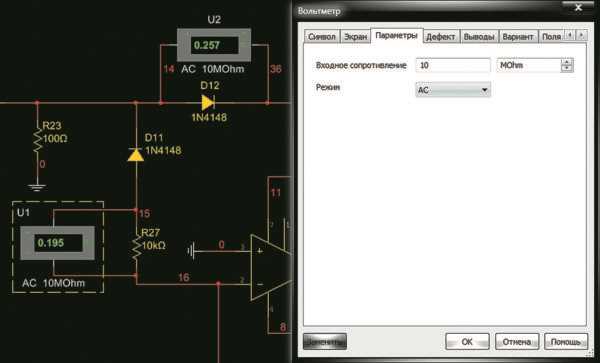Click the 100Ω value label
The height and width of the screenshot is (363, 600).
[55, 138]
